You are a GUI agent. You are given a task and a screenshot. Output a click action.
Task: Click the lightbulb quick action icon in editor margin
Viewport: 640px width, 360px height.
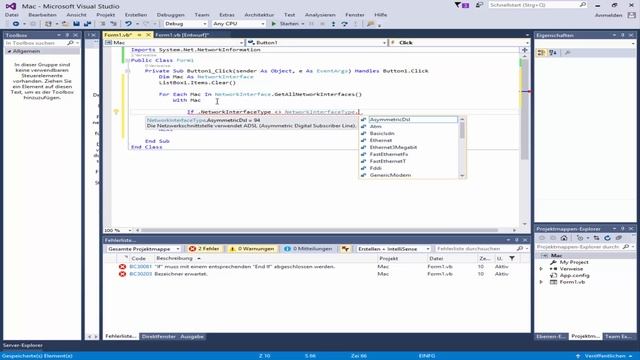[x=116, y=111]
